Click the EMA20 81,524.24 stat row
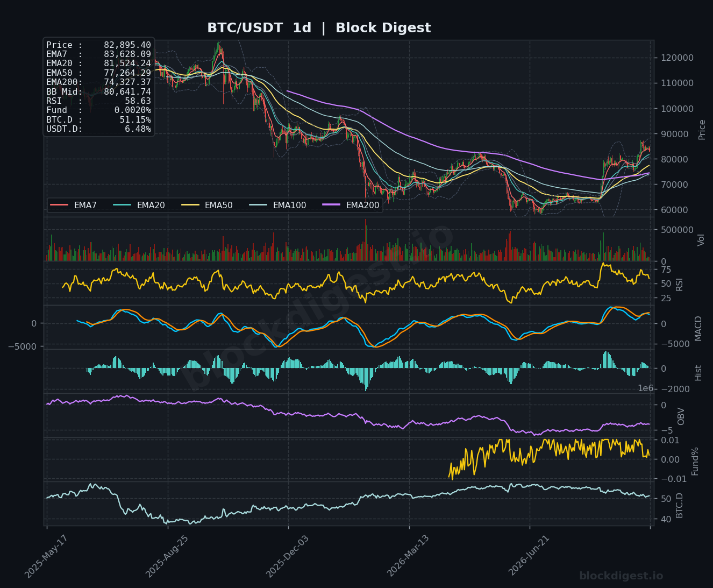The image size is (713, 588). point(98,63)
